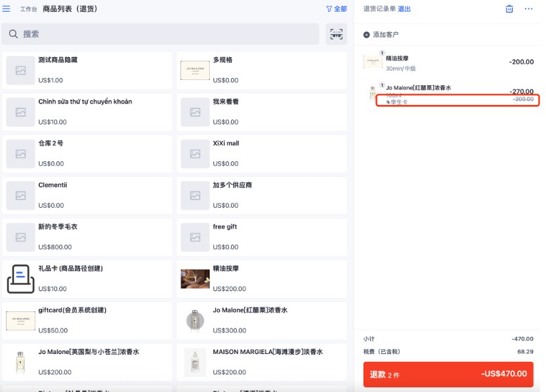Select product Clementii
Image resolution: width=546 pixels, height=392 pixels.
(x=87, y=195)
